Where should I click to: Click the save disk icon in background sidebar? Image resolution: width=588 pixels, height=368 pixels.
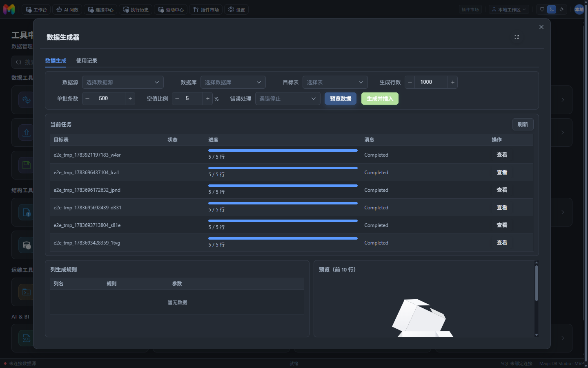point(27,165)
